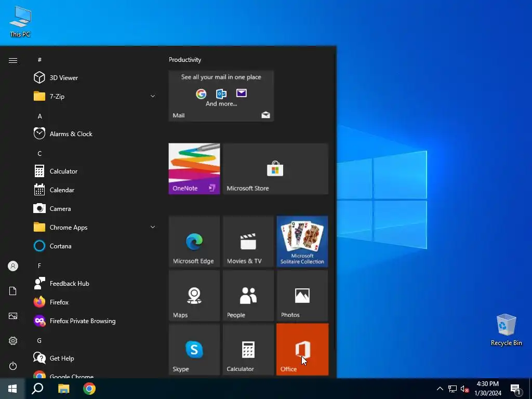Click the muted volume tray icon
This screenshot has height=399, width=532.
464,389
